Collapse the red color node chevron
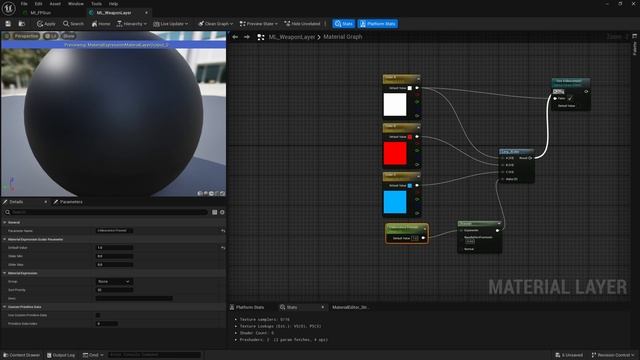 (x=418, y=127)
